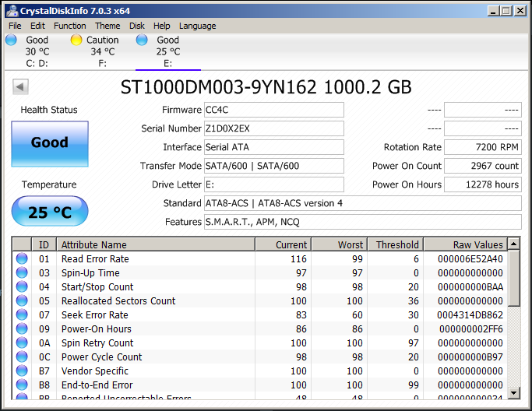Image resolution: width=532 pixels, height=411 pixels.
Task: Click the Serial Number field Z1D0X2EX
Action: point(274,128)
